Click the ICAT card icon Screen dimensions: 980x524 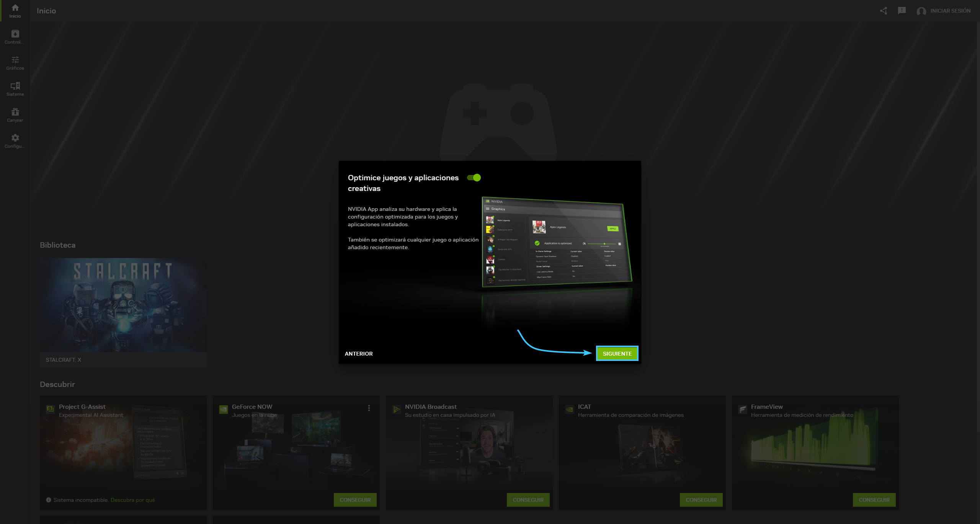coord(569,409)
